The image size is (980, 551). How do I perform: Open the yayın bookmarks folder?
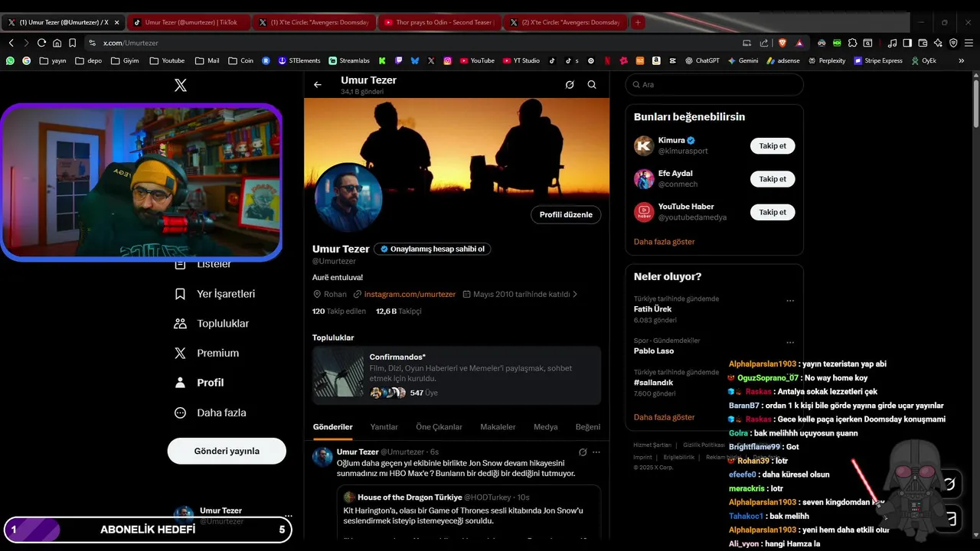click(x=53, y=60)
